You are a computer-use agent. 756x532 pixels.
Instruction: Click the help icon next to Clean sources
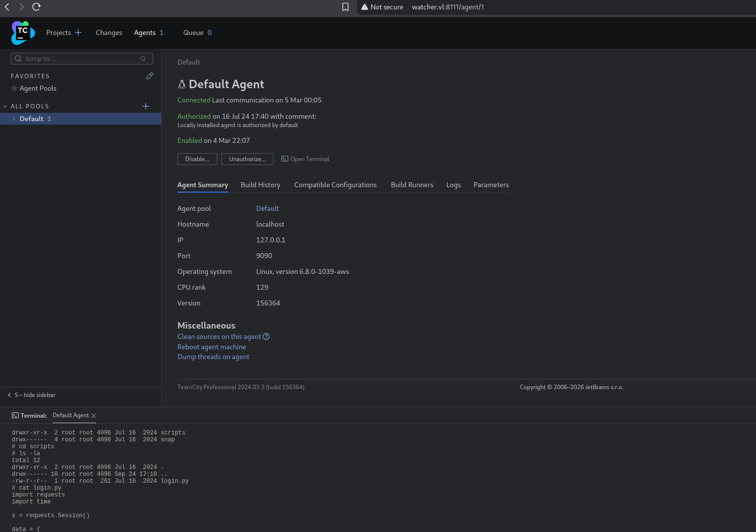[266, 336]
